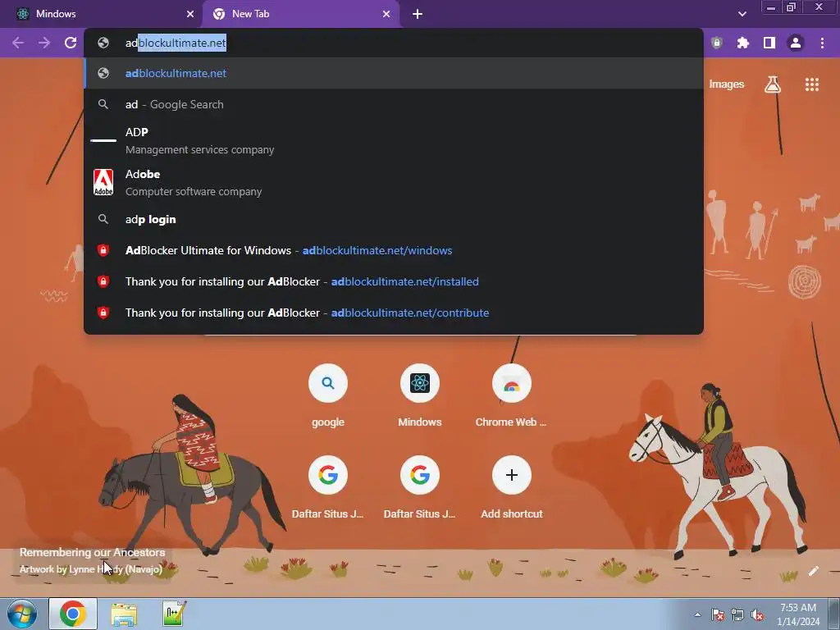This screenshot has width=840, height=630.
Task: Click the browser back arrow
Action: coord(18,43)
